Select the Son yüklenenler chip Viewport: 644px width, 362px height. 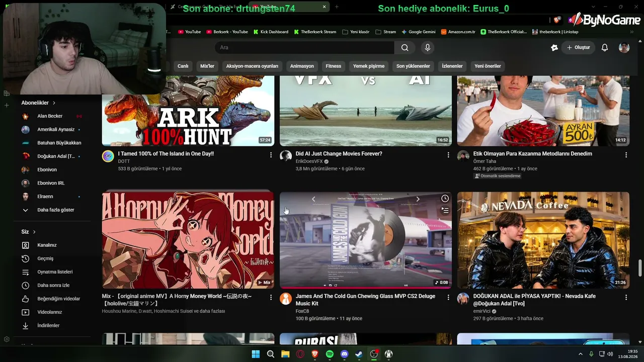coord(413,66)
